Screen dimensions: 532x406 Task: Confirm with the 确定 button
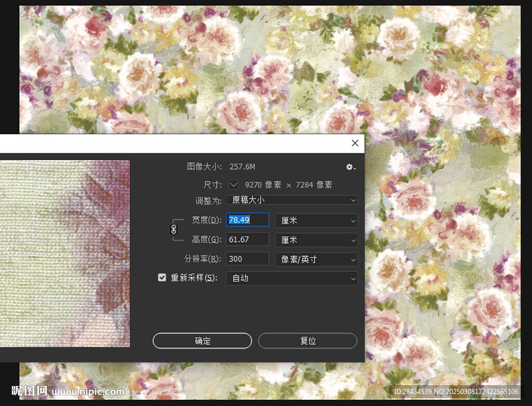202,340
